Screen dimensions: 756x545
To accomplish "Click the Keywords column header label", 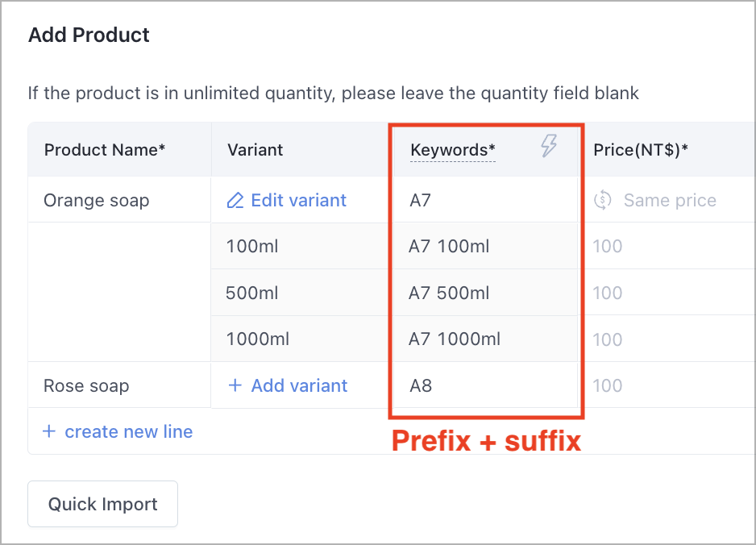I will click(x=453, y=150).
